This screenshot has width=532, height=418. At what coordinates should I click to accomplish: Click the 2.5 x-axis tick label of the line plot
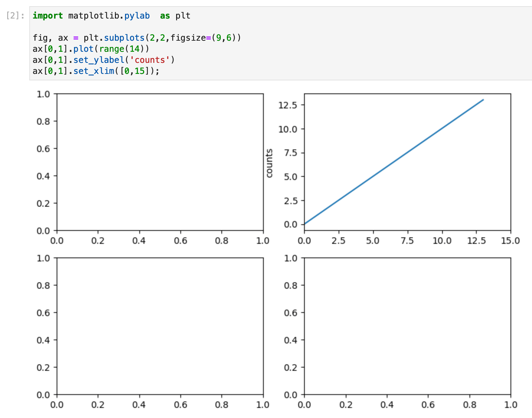(339, 241)
